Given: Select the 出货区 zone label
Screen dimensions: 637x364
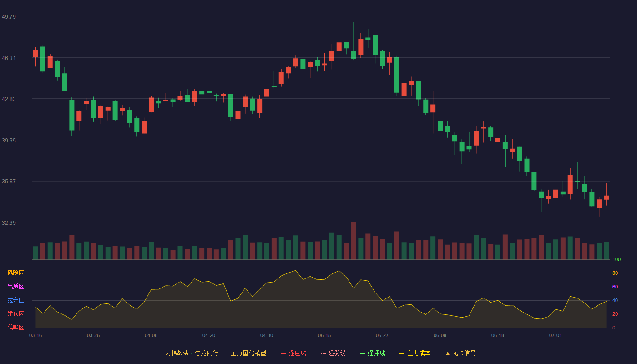Looking at the screenshot, I should [15, 287].
